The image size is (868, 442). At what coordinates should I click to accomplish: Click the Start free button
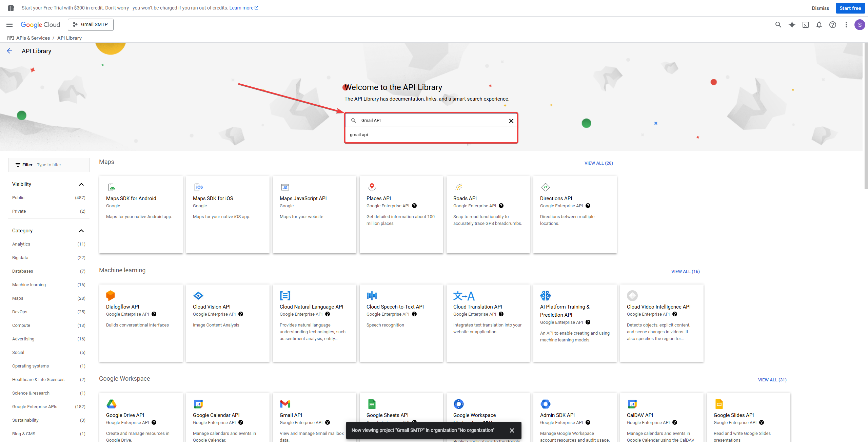tap(850, 8)
